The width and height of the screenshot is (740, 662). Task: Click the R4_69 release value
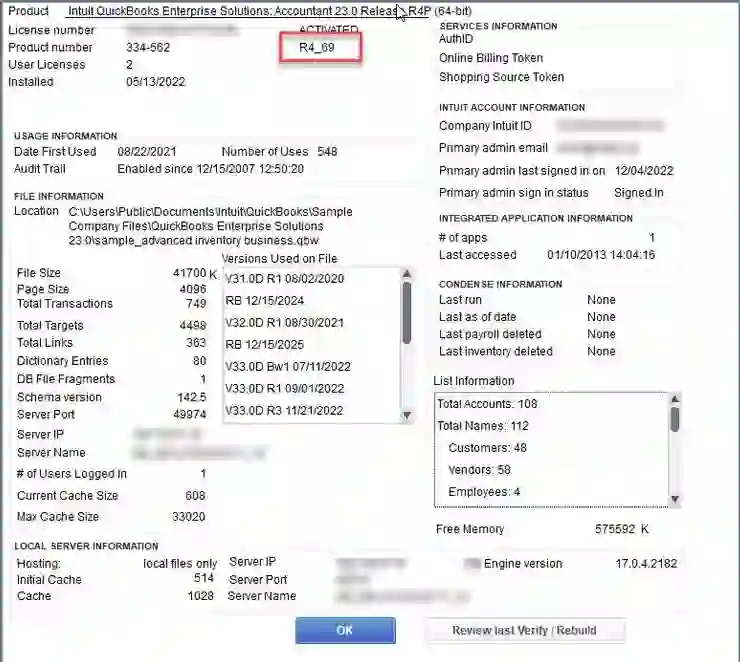[317, 48]
